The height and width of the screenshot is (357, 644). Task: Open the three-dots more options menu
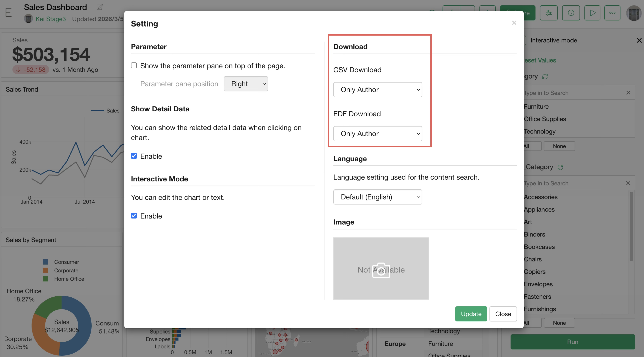click(612, 13)
